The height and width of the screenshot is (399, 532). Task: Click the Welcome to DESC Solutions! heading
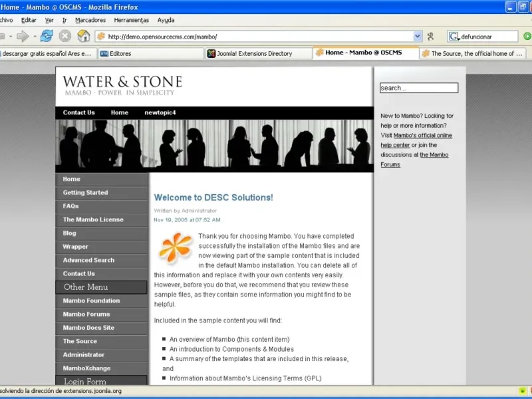tap(213, 198)
